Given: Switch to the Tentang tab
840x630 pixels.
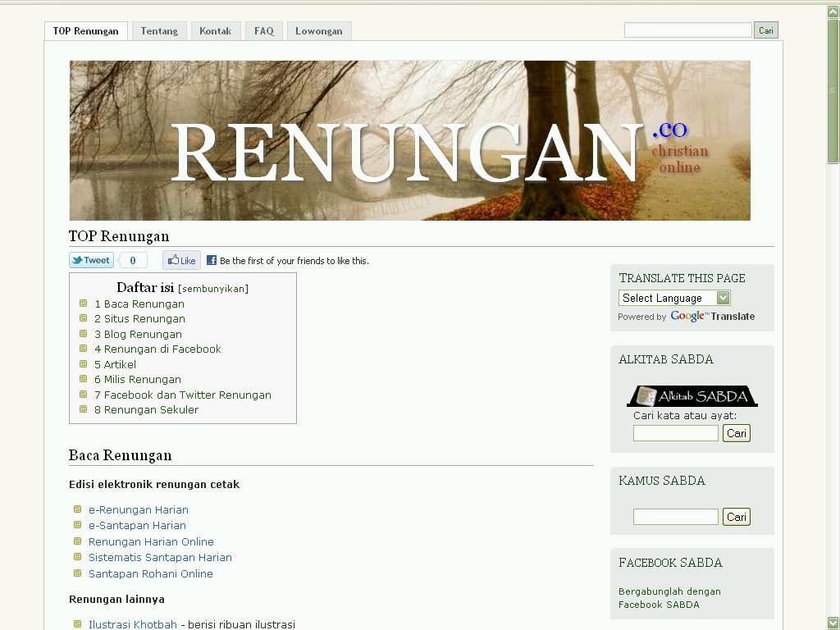Looking at the screenshot, I should click(x=159, y=31).
